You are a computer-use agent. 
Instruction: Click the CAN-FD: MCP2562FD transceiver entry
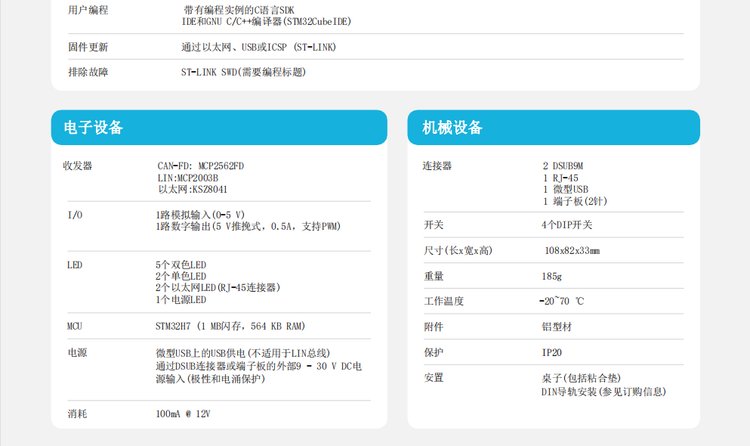coord(200,166)
